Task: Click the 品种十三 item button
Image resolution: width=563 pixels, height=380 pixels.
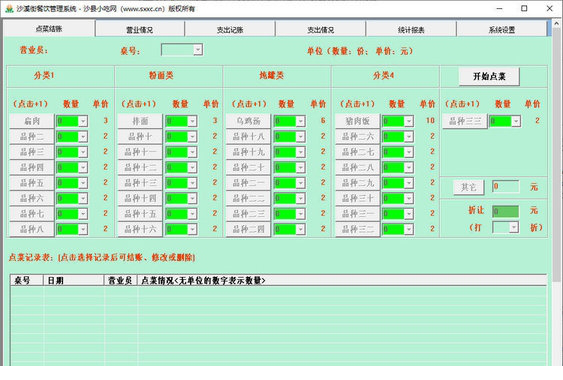Action: [x=140, y=183]
